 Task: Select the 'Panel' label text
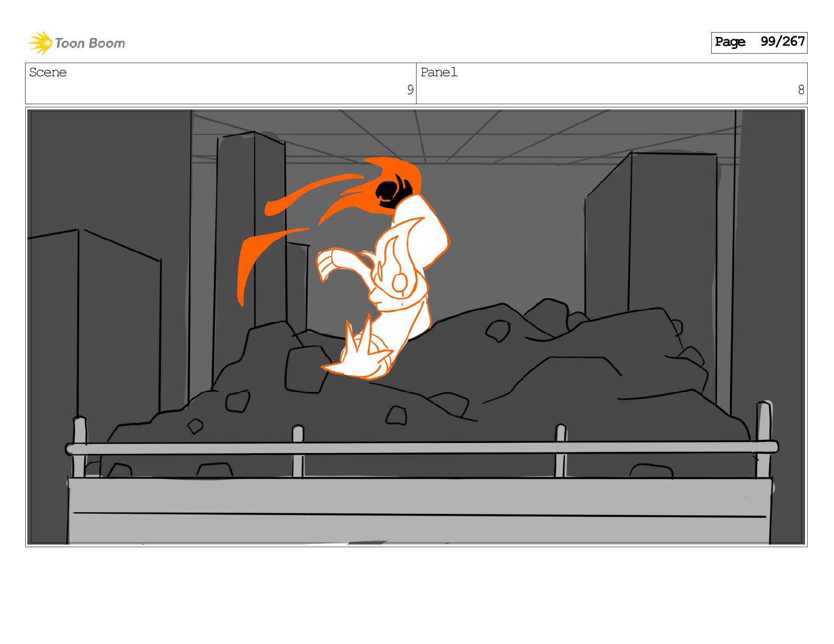coord(439,73)
